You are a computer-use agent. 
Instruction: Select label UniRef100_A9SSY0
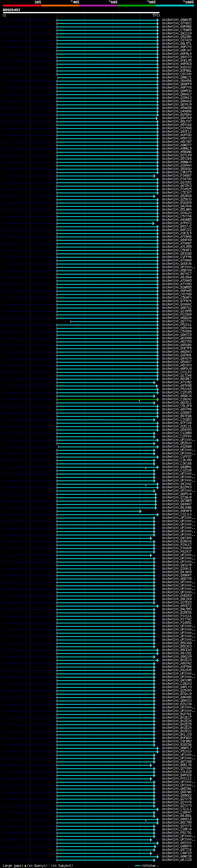coord(177,843)
